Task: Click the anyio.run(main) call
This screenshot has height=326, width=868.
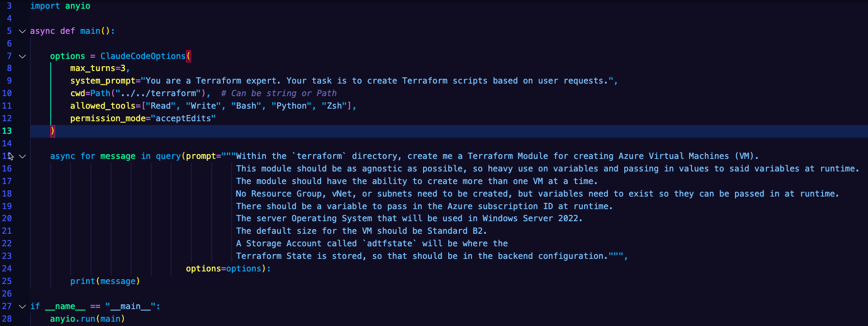Action: tap(88, 319)
